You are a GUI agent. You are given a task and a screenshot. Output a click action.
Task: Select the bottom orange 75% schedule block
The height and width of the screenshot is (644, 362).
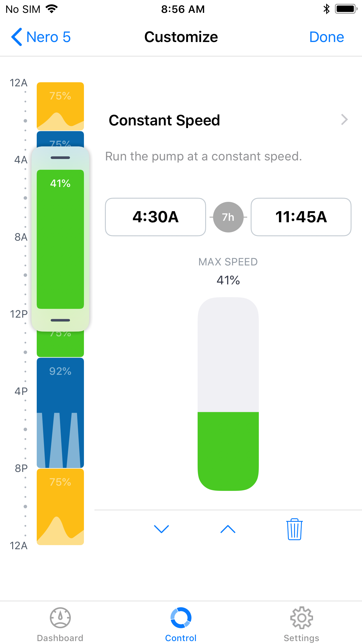60,506
